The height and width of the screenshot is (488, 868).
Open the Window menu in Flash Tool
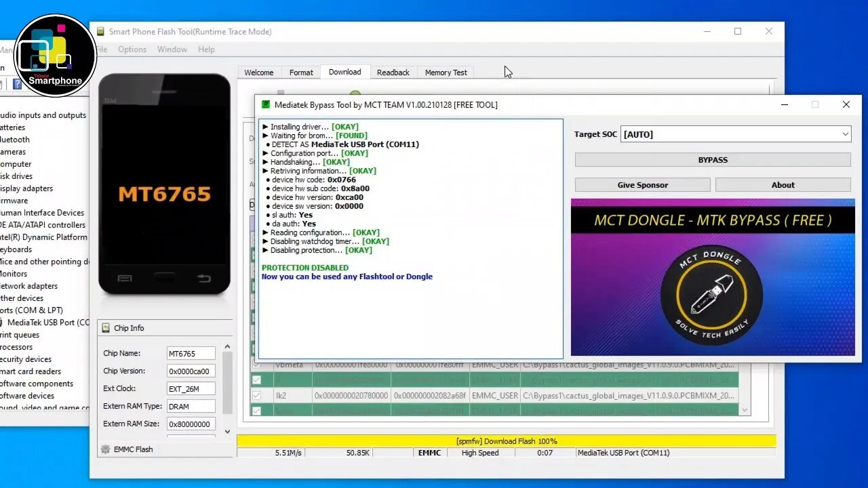point(172,49)
